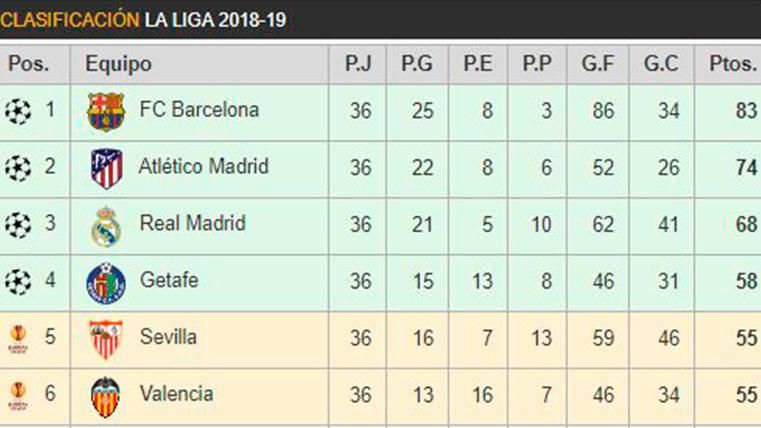Click the G.F column header

(598, 64)
